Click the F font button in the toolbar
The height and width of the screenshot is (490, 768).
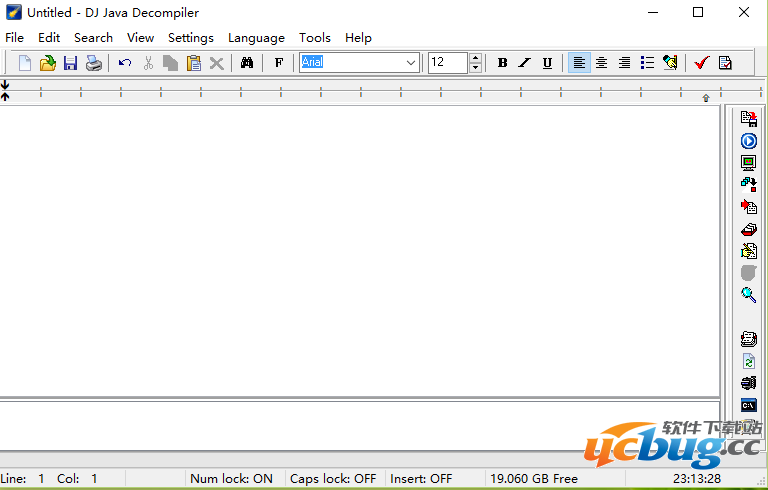(x=279, y=63)
